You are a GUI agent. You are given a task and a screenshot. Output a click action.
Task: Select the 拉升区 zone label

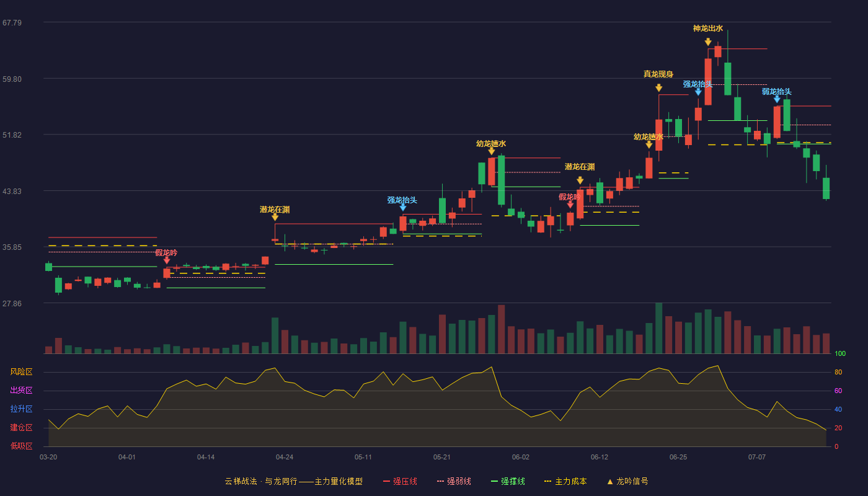(21, 409)
